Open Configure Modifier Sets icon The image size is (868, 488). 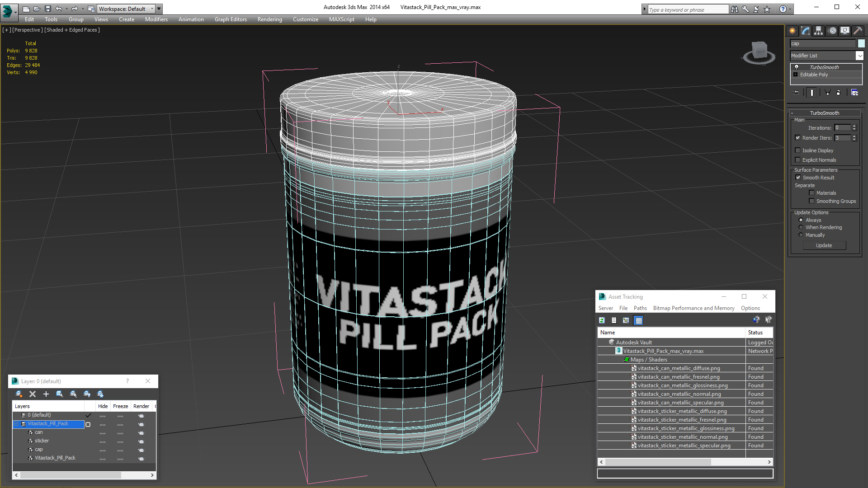click(854, 93)
